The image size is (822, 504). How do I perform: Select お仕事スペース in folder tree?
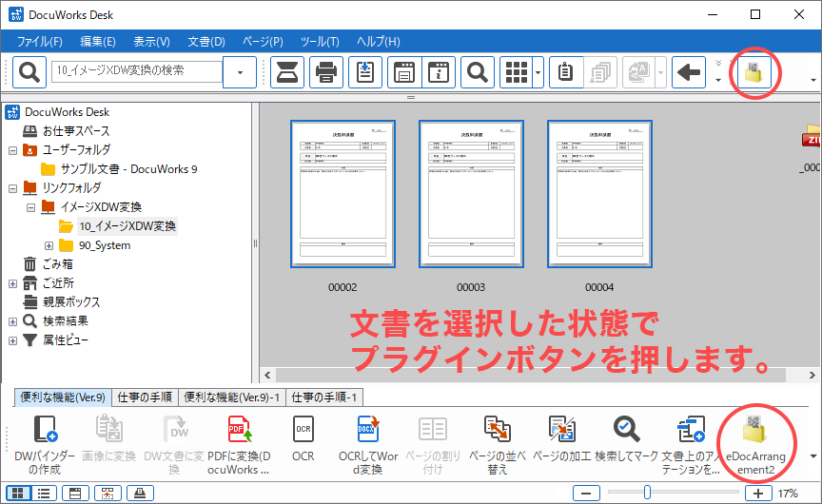pos(76,131)
